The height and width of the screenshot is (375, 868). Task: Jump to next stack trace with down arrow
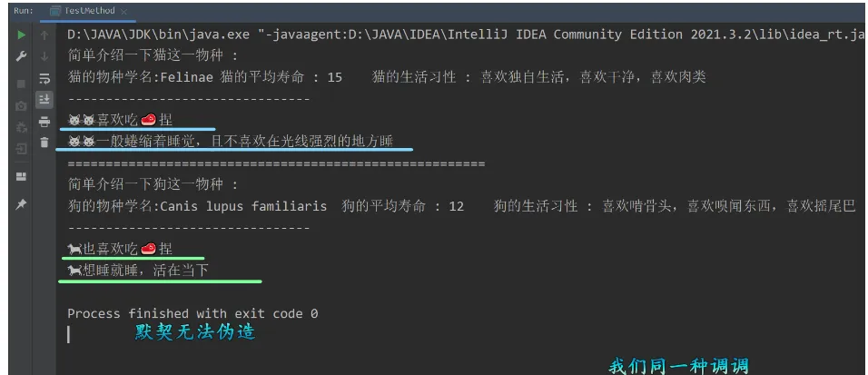pos(44,56)
